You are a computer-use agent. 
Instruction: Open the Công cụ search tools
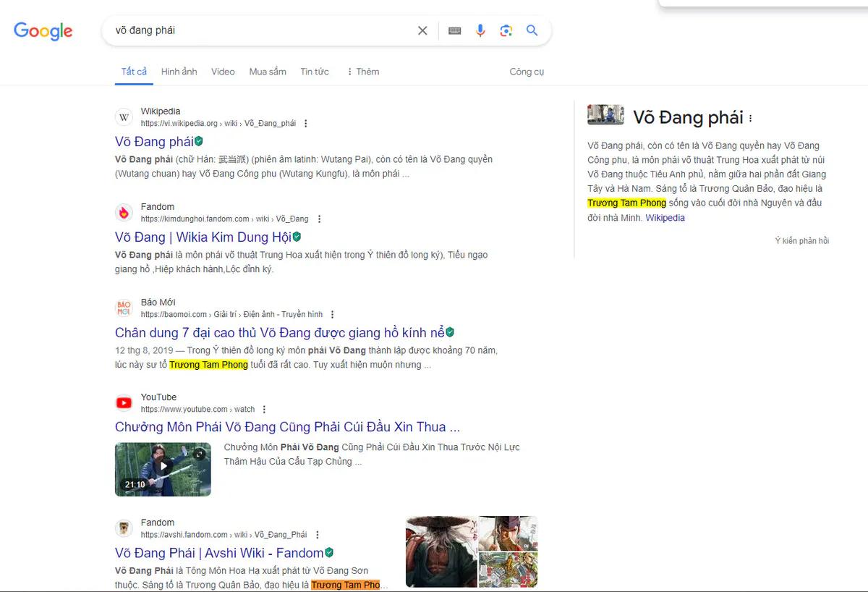tap(527, 72)
